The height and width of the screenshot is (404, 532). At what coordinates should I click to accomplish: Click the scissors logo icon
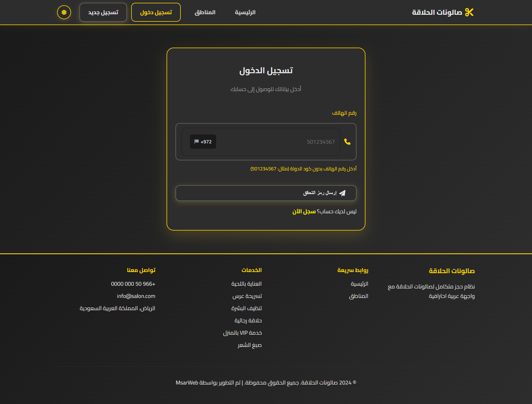tap(469, 12)
